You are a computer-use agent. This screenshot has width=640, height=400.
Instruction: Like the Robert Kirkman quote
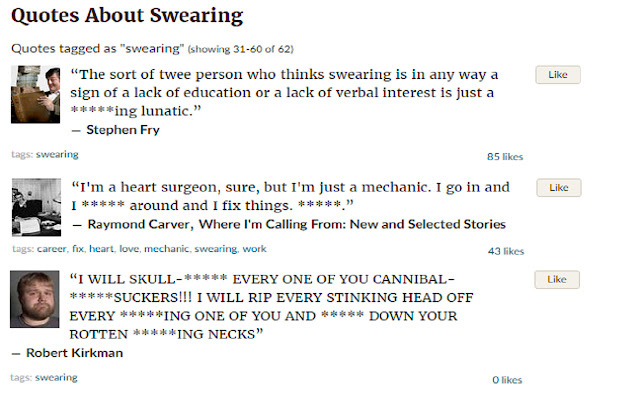pos(557,280)
